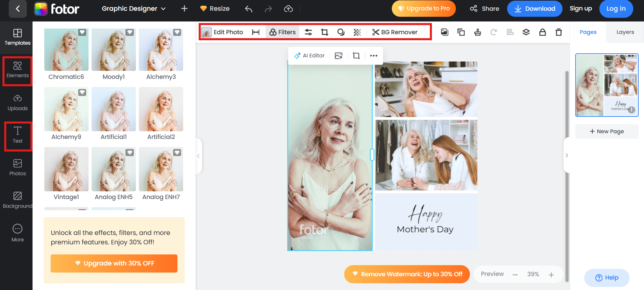Select the Crop tool in toolbar
The height and width of the screenshot is (290, 644).
click(324, 32)
